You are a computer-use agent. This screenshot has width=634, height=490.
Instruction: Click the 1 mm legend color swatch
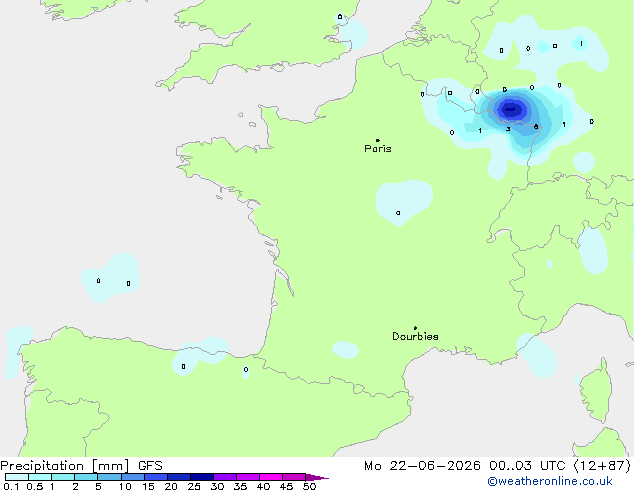pos(63,477)
